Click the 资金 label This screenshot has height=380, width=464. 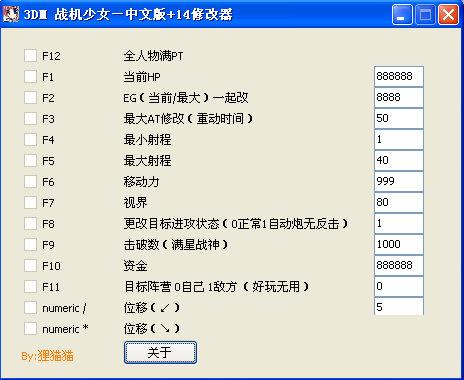[x=135, y=266]
